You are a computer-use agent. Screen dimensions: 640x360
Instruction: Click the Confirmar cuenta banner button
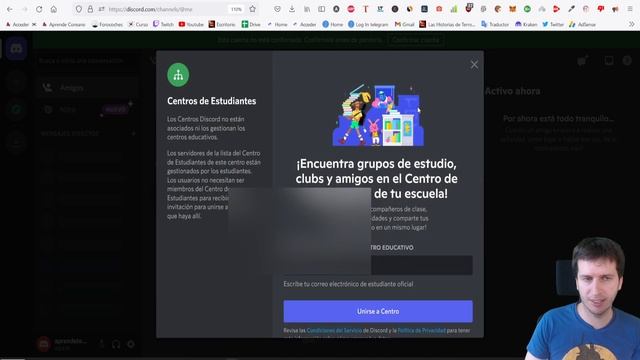tap(416, 40)
